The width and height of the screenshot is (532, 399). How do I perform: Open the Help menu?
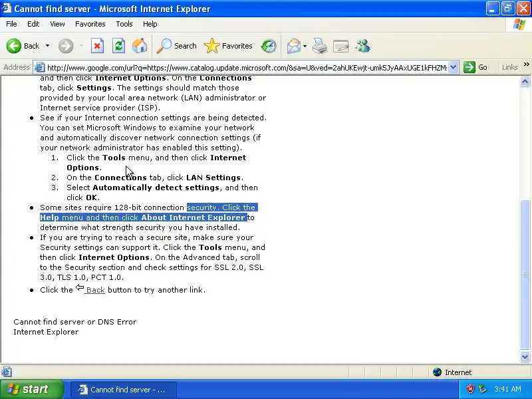150,24
